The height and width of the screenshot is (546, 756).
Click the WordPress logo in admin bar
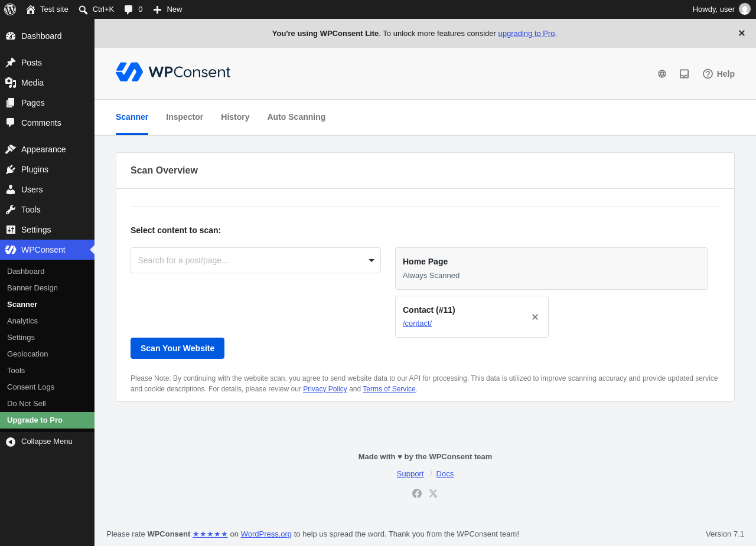click(10, 9)
